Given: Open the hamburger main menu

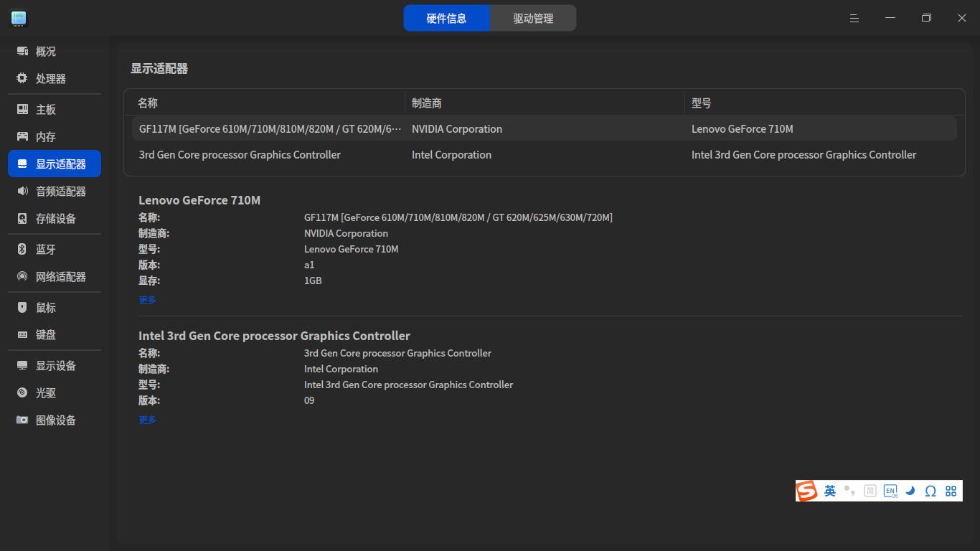Looking at the screenshot, I should pyautogui.click(x=854, y=17).
